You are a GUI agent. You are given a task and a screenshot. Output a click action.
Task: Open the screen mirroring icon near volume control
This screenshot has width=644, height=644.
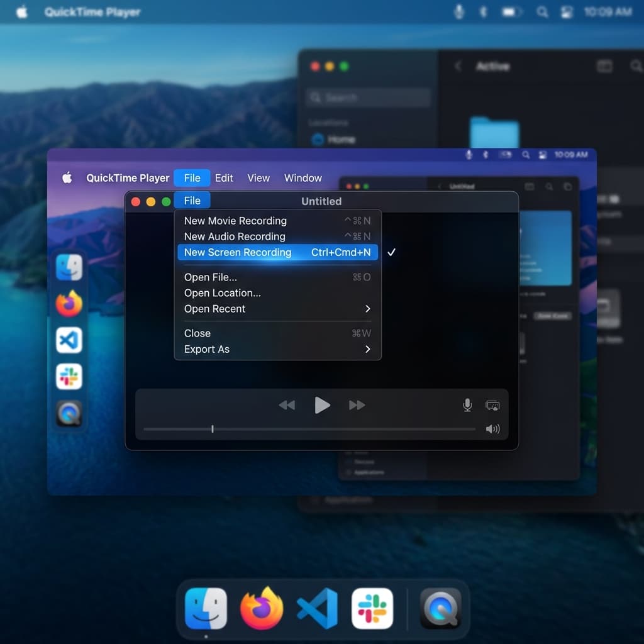(x=493, y=405)
